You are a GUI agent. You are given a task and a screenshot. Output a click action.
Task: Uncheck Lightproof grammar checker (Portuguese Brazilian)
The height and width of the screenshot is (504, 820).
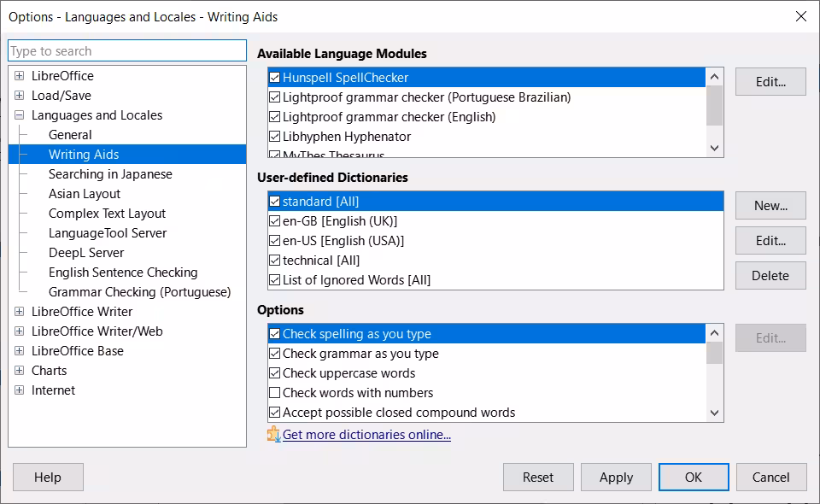tap(274, 97)
